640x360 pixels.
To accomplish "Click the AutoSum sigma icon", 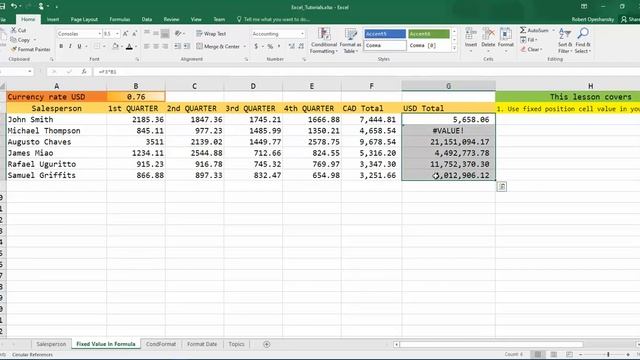I will pyautogui.click(x=523, y=30).
